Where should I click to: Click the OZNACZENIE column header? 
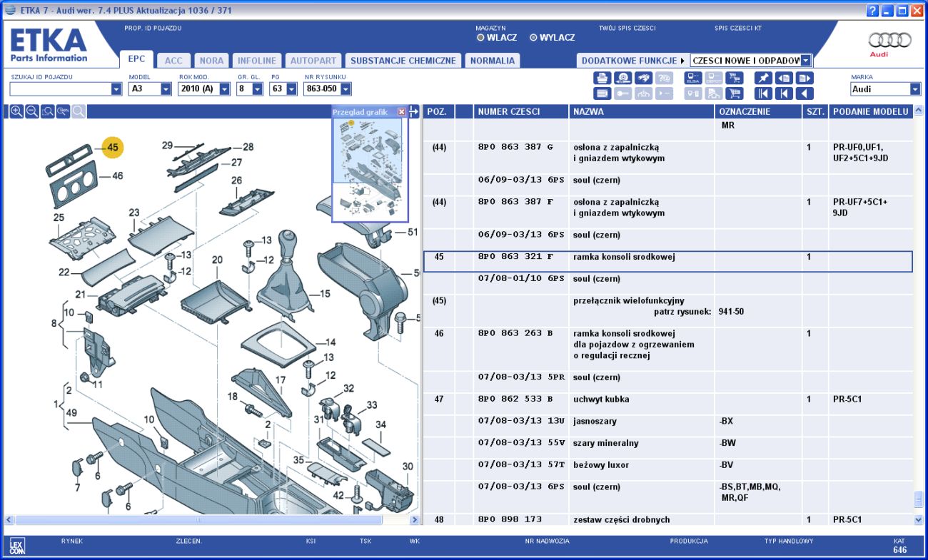(x=760, y=111)
